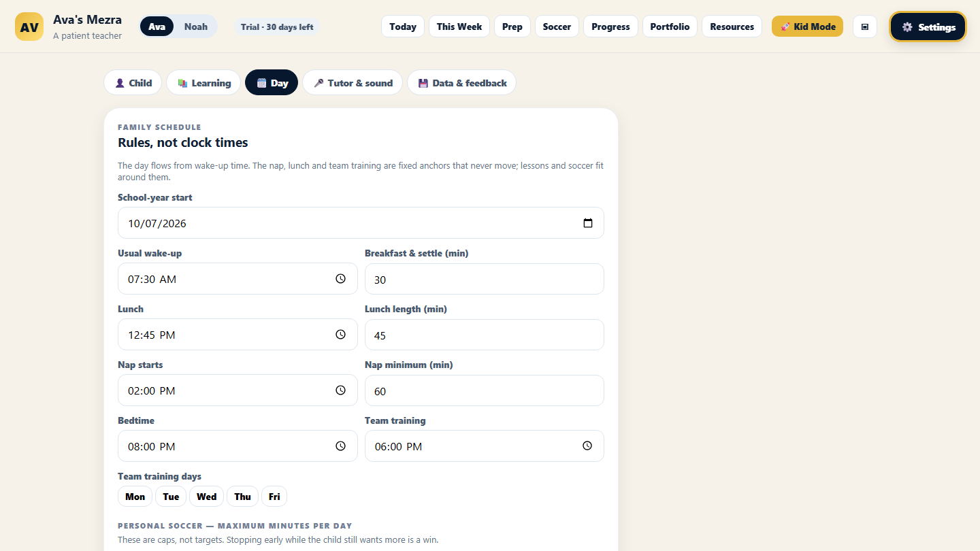Click the Lunch length minutes field
The image size is (980, 551).
tap(485, 335)
